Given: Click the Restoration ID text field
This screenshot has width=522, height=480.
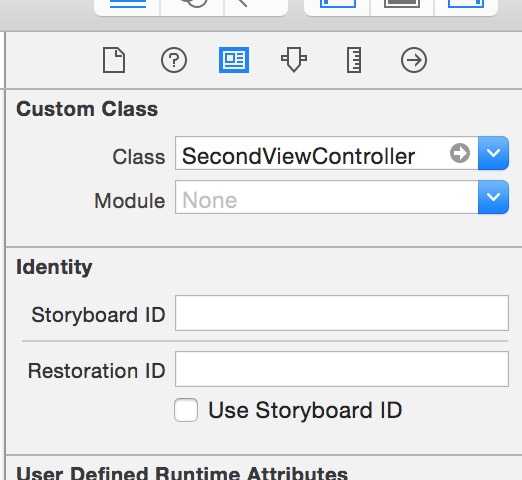Looking at the screenshot, I should [x=342, y=369].
